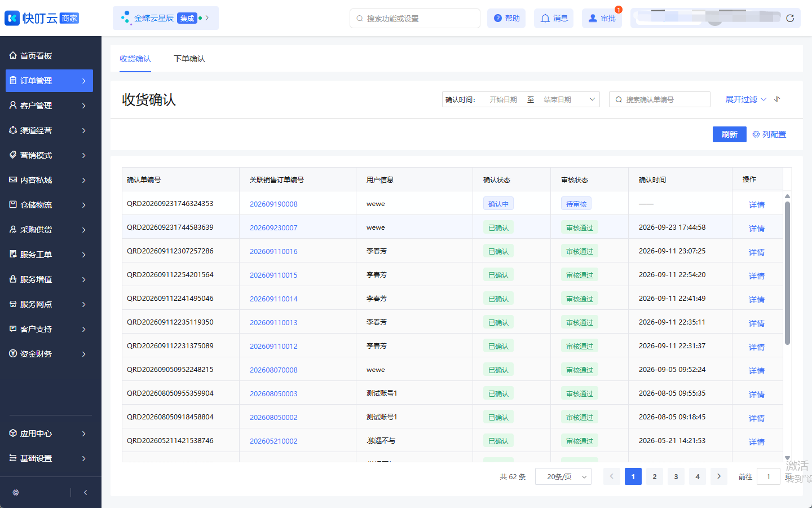Expand 采购供货 with its chevron arrow
This screenshot has height=508, width=812.
pyautogui.click(x=84, y=230)
